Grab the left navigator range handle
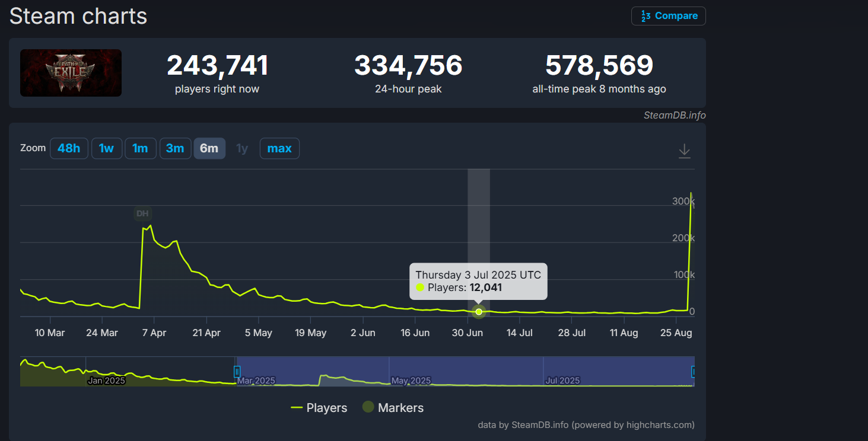The width and height of the screenshot is (868, 441). [x=237, y=372]
